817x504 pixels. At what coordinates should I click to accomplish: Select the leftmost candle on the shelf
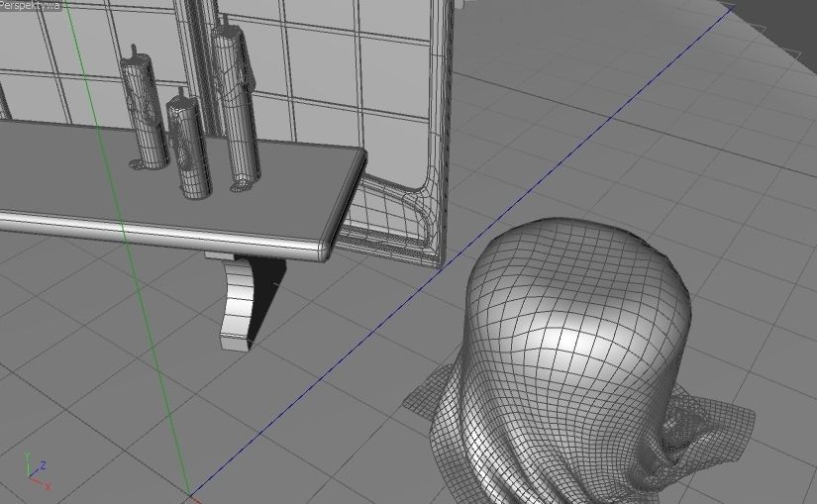click(x=145, y=108)
